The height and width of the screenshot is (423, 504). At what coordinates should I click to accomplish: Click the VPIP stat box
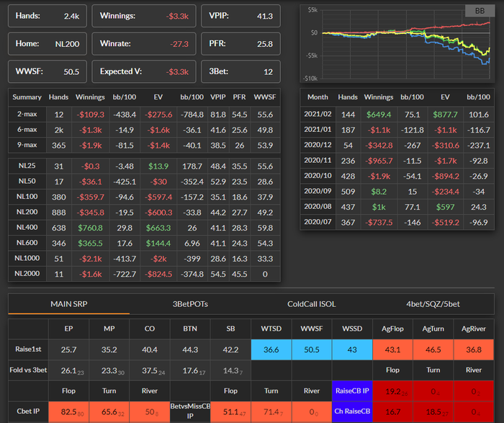coord(240,16)
